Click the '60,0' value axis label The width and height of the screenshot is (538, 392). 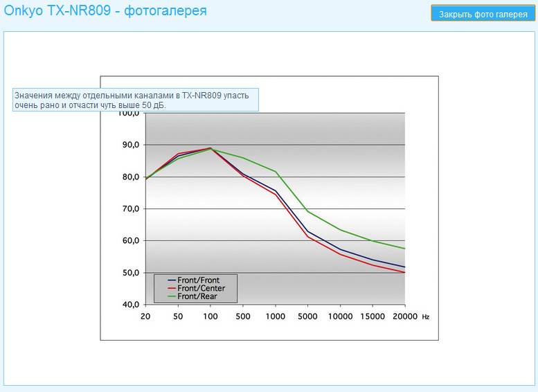click(131, 240)
